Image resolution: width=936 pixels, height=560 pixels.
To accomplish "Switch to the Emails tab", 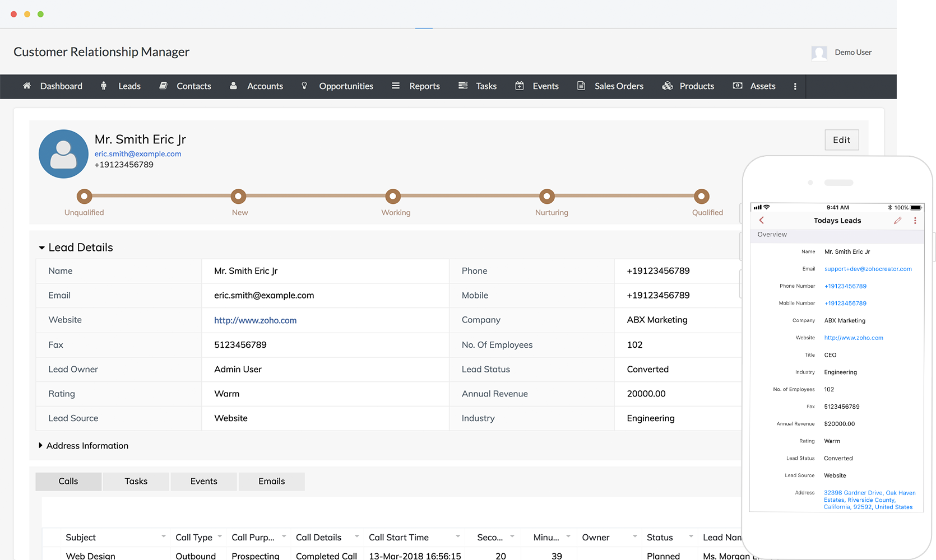I will [271, 482].
